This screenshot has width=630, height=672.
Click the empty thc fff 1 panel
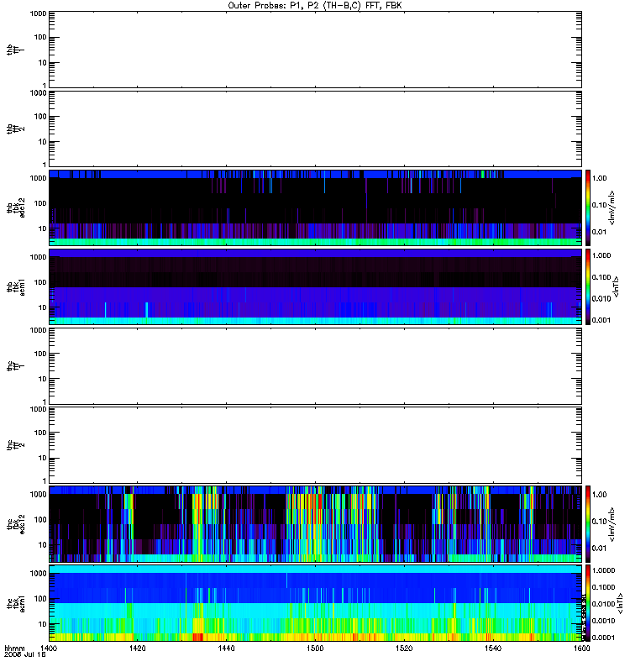[x=316, y=366]
